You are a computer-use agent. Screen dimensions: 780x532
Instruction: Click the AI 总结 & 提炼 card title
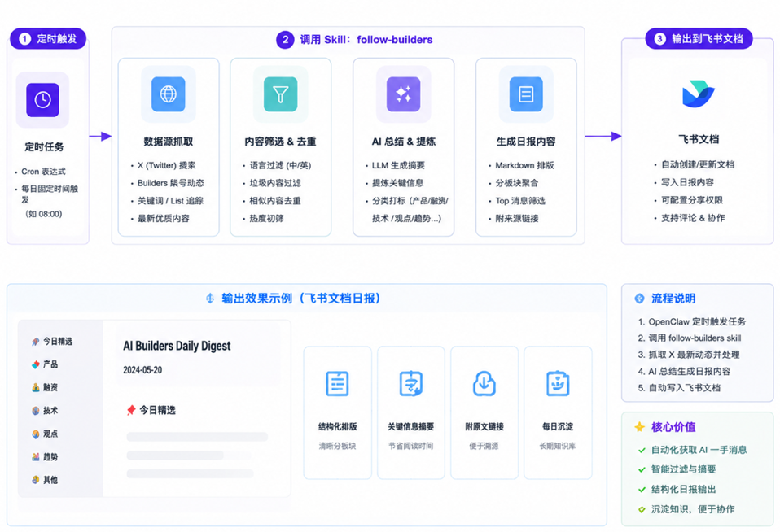403,142
